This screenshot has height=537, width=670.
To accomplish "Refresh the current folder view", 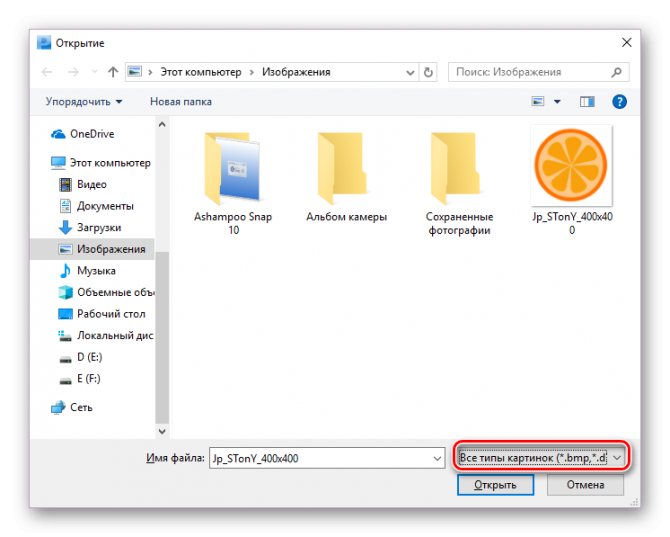I will [x=430, y=72].
